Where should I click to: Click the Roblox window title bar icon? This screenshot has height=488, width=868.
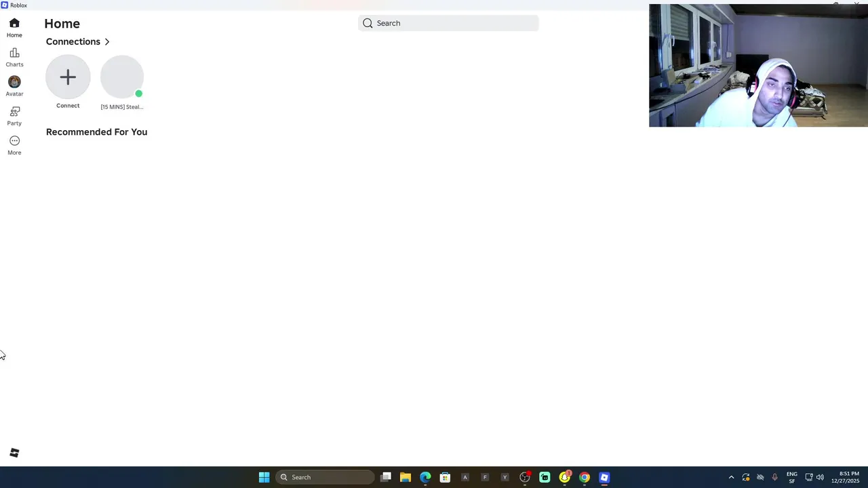[5, 5]
